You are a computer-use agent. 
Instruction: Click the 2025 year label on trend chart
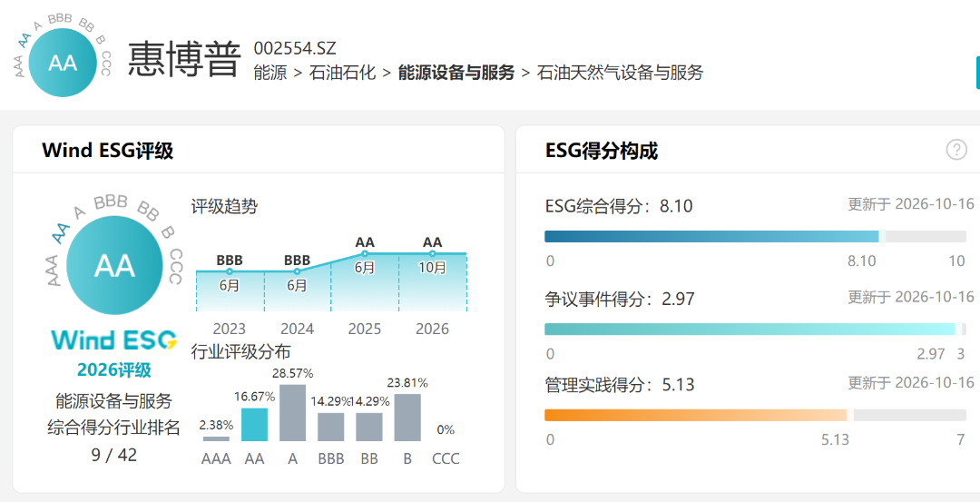click(x=365, y=329)
